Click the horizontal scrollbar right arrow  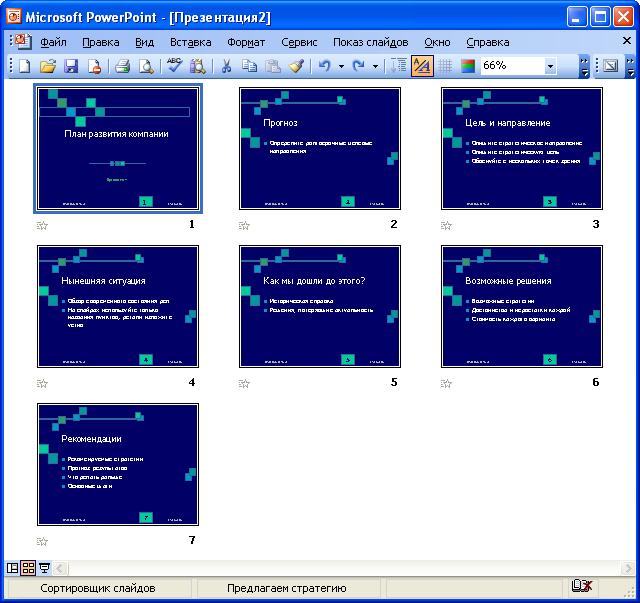(x=627, y=568)
